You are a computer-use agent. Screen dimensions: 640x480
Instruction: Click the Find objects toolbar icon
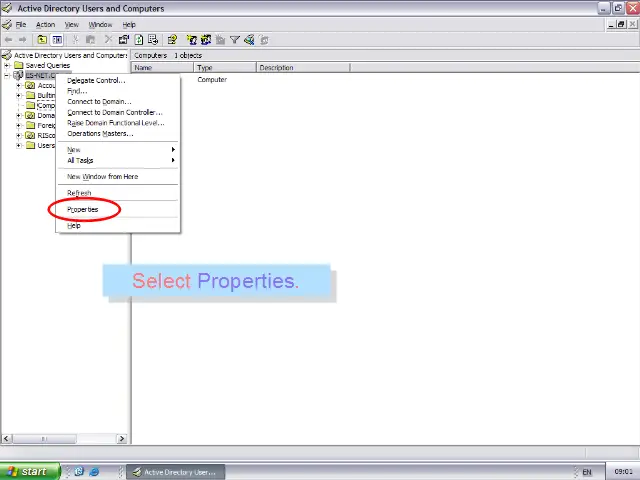249,40
